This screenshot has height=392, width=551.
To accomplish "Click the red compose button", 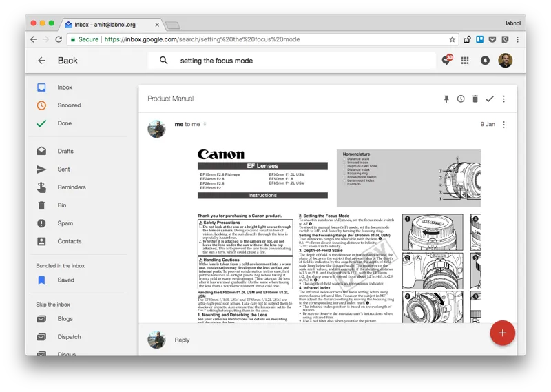I will tap(502, 333).
